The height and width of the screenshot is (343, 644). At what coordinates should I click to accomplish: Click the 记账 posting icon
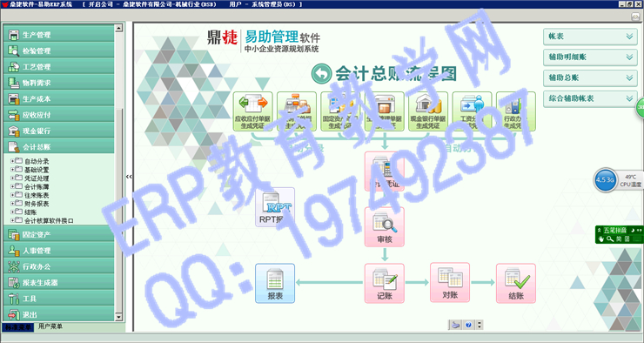[x=385, y=284]
